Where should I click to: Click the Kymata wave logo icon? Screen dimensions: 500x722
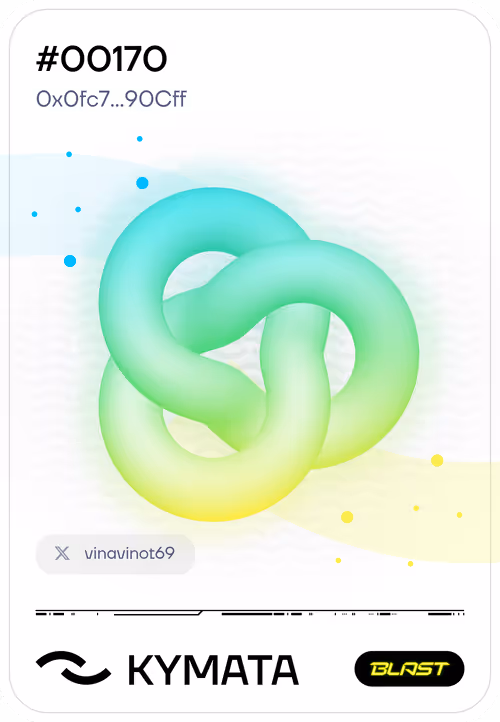click(73, 667)
